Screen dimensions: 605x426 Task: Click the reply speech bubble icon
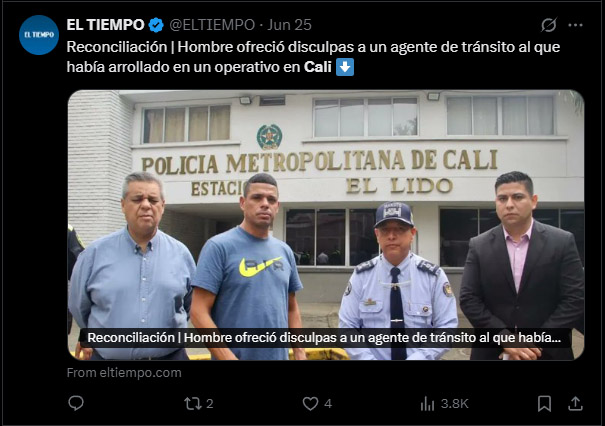click(76, 403)
